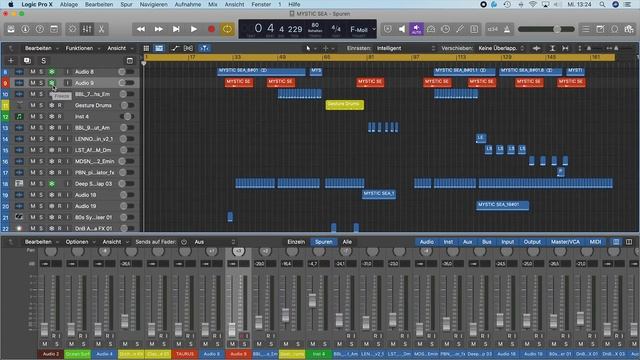Open the Funktionen dropdown menu
640x360 pixels.
tap(82, 48)
